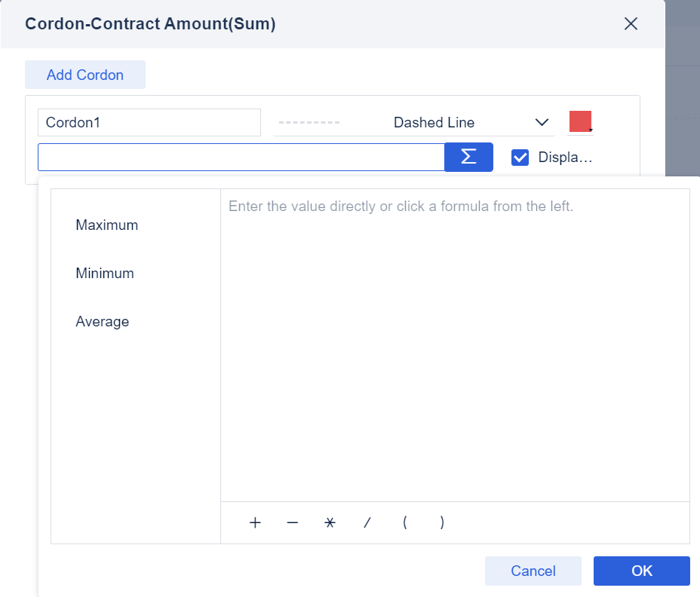Choose the Average formula
Image resolution: width=700 pixels, height=597 pixels.
click(x=103, y=322)
